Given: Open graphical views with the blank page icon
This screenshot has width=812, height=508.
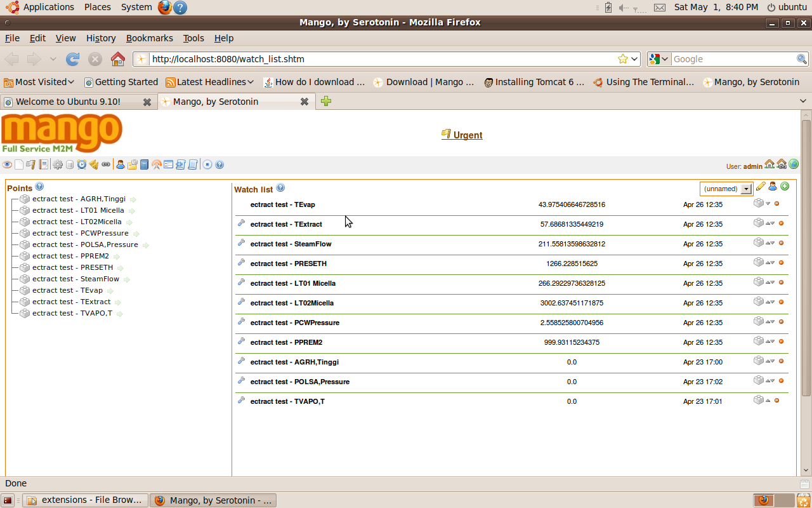Looking at the screenshot, I should tap(18, 164).
